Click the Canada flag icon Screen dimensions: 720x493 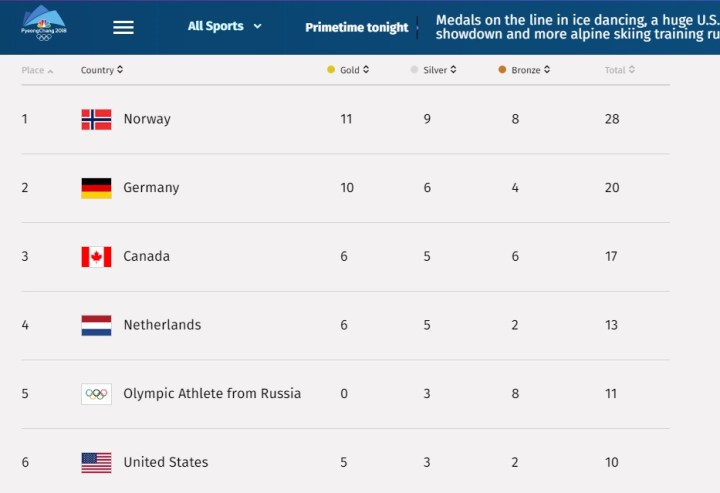pos(96,257)
